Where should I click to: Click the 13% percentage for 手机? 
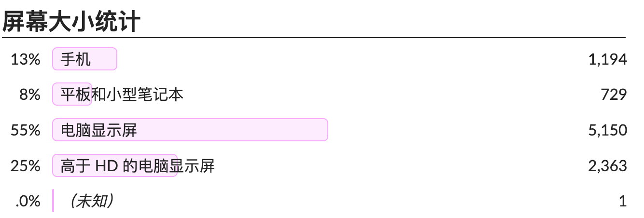click(x=26, y=59)
